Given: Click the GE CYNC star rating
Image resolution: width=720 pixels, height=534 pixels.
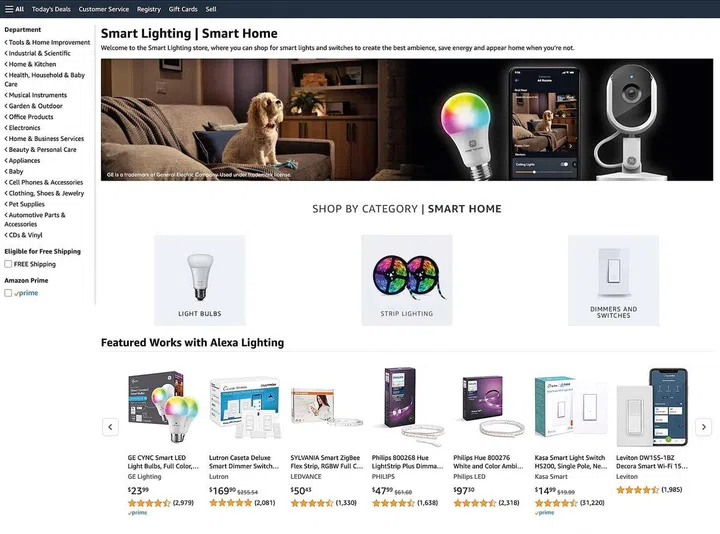Looking at the screenshot, I should tap(149, 503).
